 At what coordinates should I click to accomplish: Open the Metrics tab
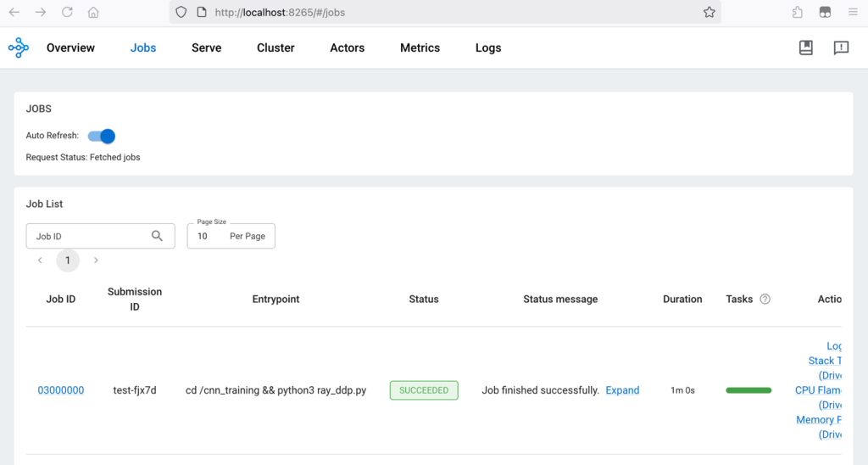click(x=420, y=48)
